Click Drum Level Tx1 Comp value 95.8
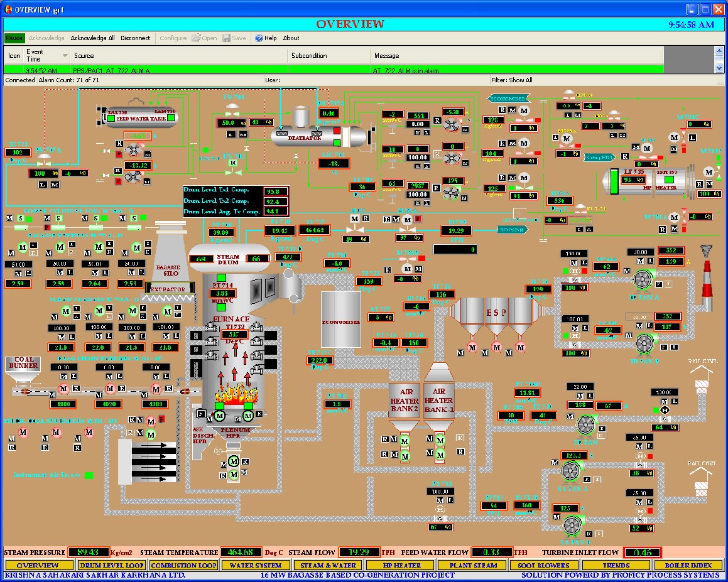This screenshot has height=582, width=728. point(276,191)
